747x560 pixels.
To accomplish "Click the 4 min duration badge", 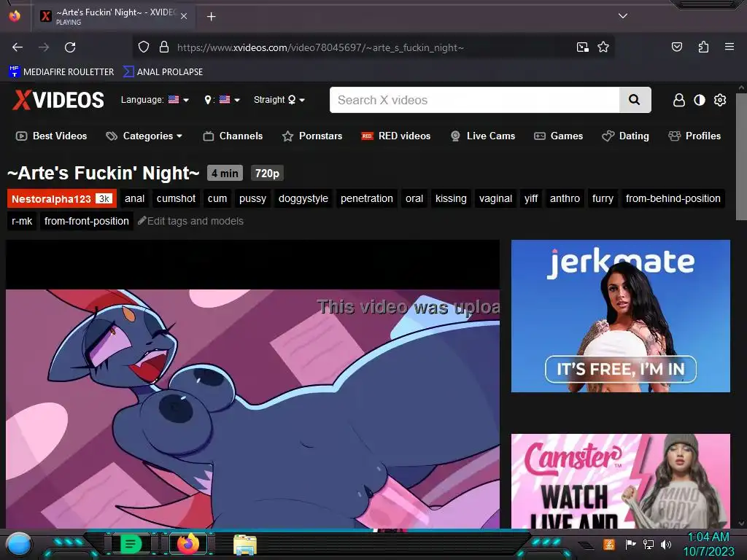I will 225,174.
